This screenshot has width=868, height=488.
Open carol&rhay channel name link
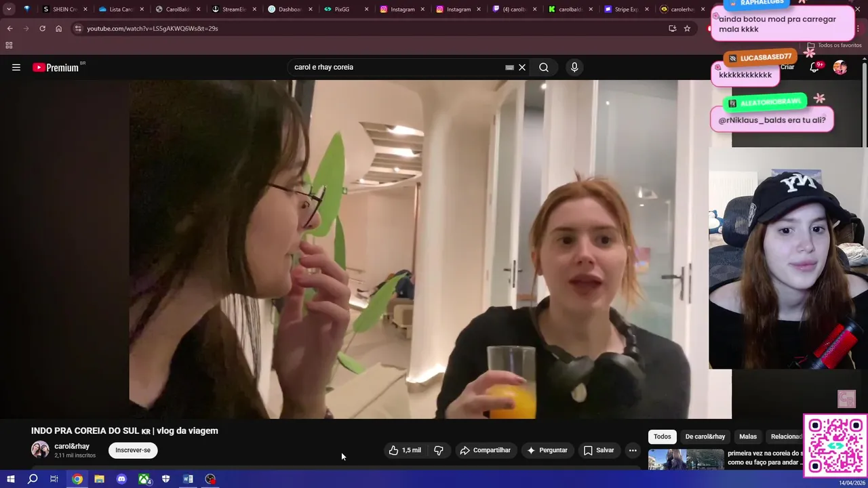(72, 446)
